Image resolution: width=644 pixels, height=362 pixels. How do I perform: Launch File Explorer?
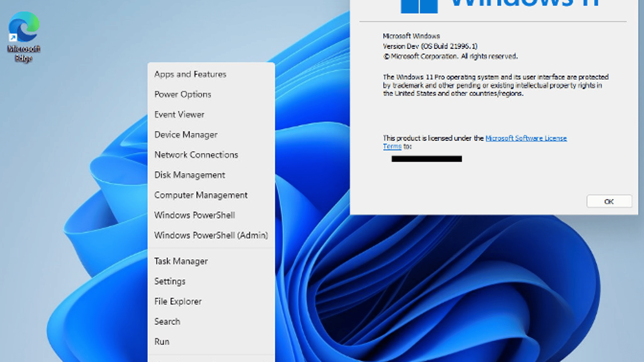(178, 302)
